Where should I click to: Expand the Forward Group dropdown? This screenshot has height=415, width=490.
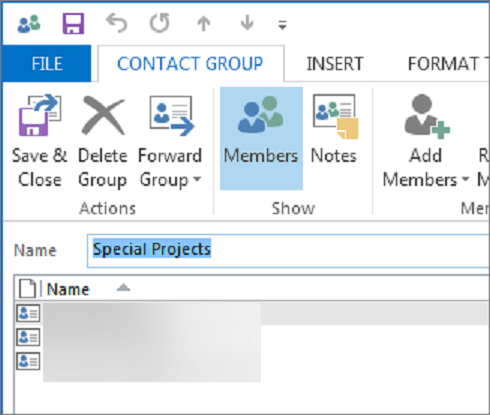pos(170,140)
